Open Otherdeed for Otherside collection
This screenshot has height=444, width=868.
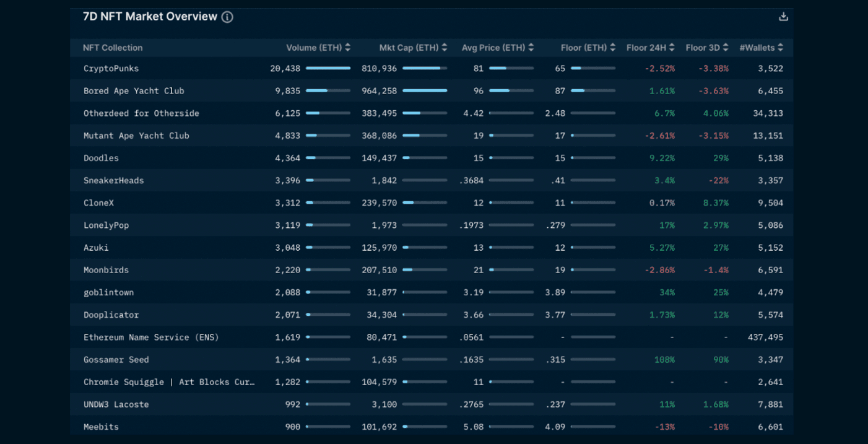141,113
